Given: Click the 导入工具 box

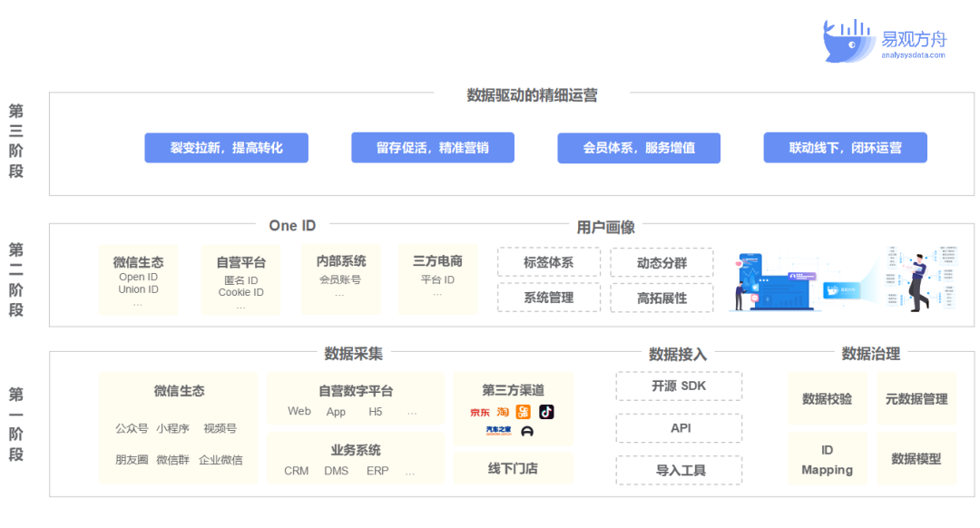Looking at the screenshot, I should coord(679,470).
